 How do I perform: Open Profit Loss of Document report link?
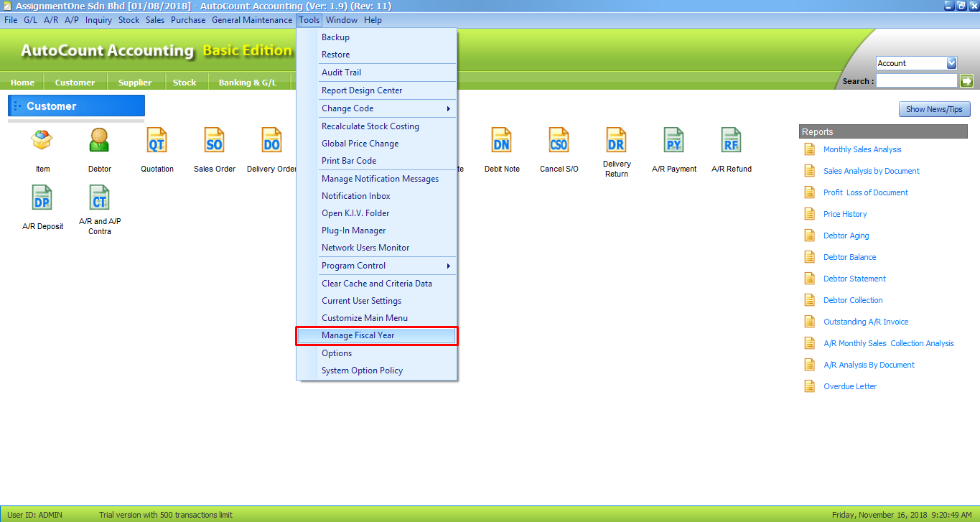click(866, 192)
